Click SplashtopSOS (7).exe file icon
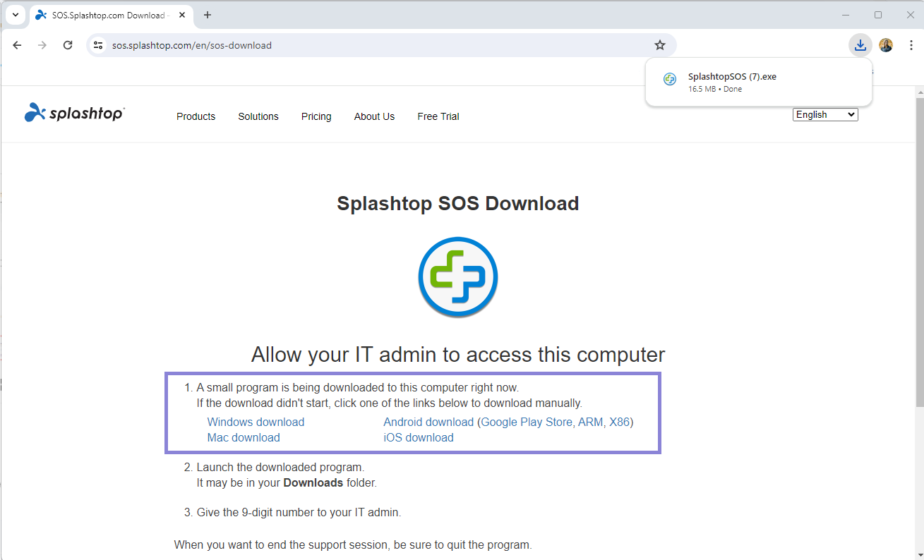 [670, 79]
